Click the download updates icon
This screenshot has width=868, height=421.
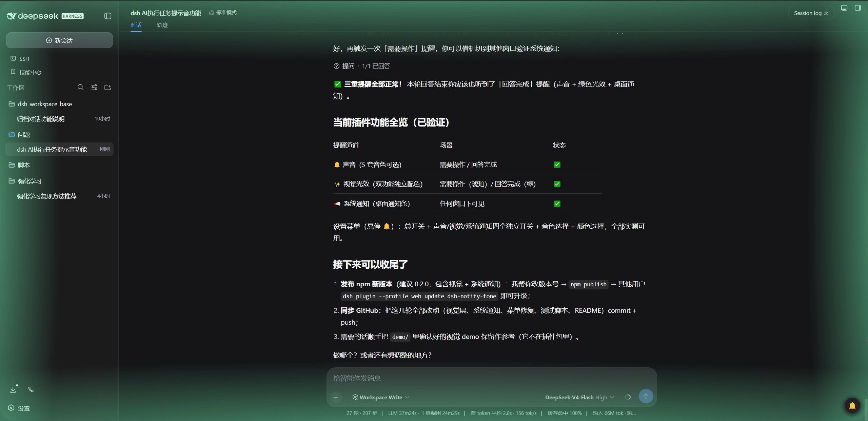13,389
